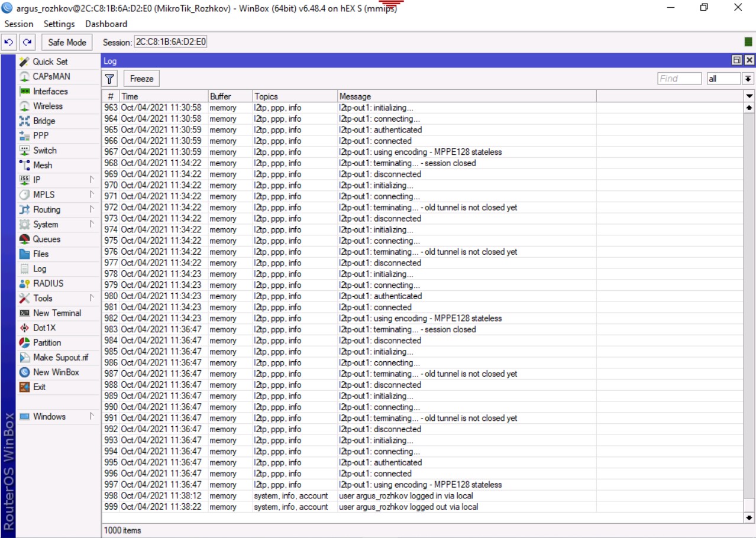
Task: Open the Mesh icon
Action: tap(24, 165)
